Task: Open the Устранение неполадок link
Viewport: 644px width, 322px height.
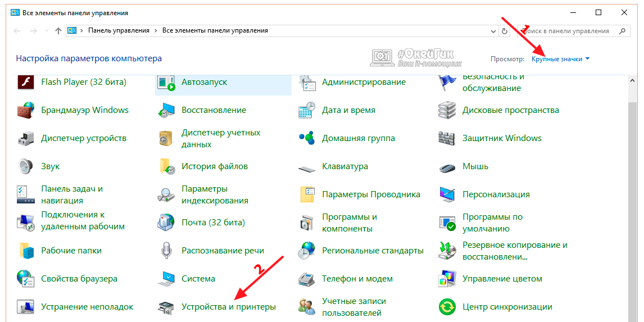Action: tap(88, 307)
